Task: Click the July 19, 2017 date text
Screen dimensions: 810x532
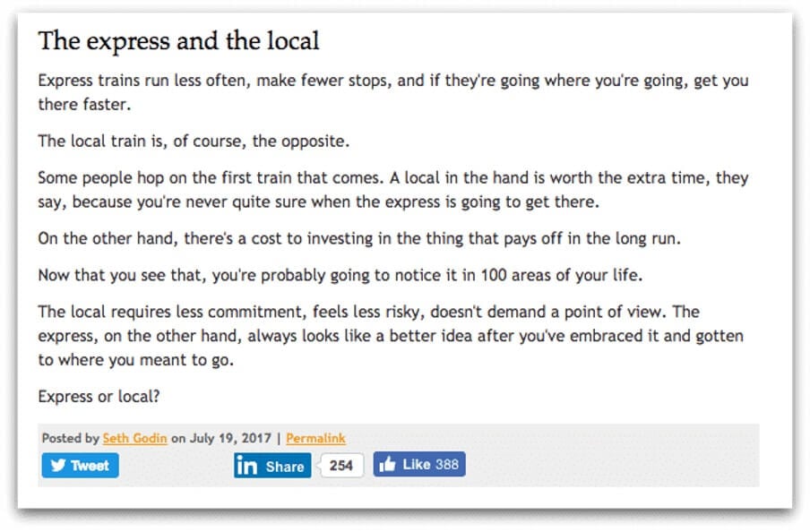Action: tap(213, 438)
